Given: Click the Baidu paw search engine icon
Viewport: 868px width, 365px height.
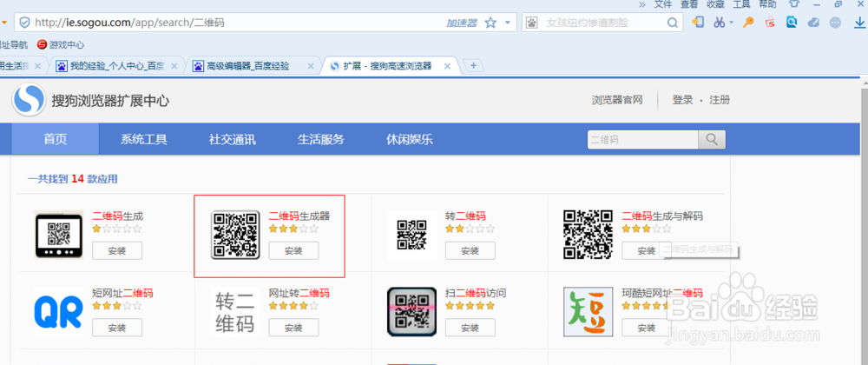Looking at the screenshot, I should 532,23.
